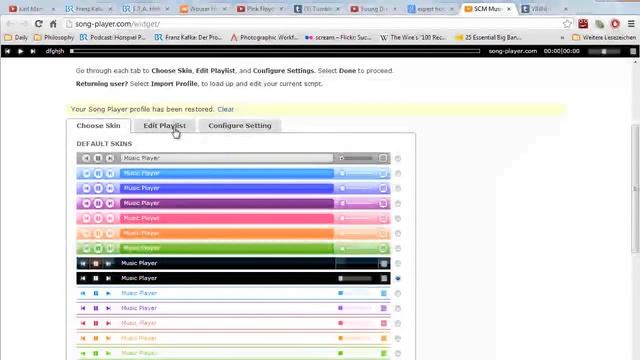This screenshot has height=360, width=640.
Task: Click the volume slider on the black skin
Action: tap(355, 278)
